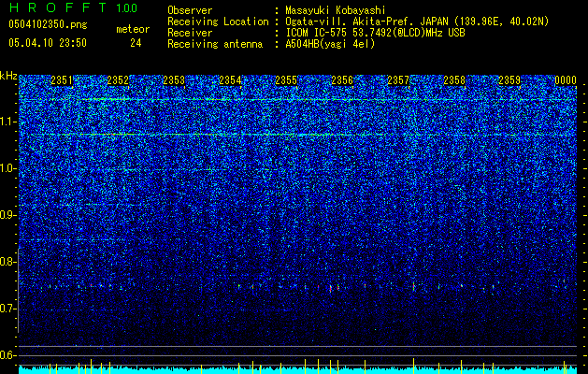The height and width of the screenshot is (374, 588).
Task: Select the antenna value A504HB(yagi 4el)
Action: pos(330,44)
